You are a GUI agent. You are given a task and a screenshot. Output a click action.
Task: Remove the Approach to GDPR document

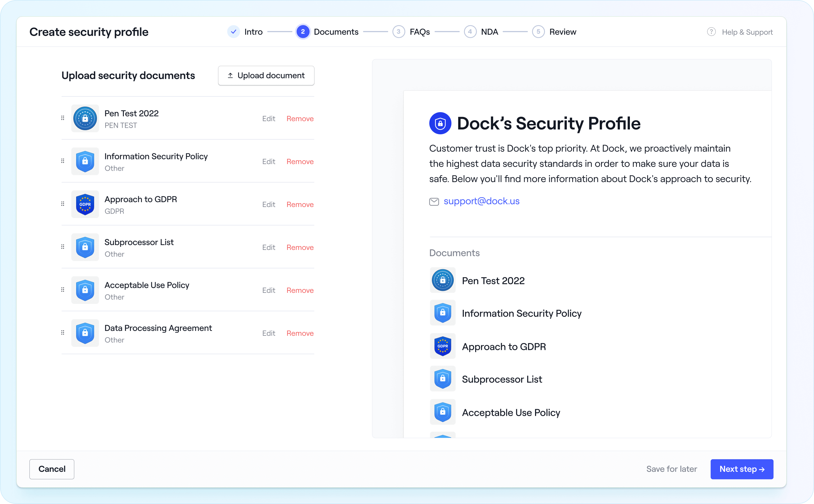[300, 204]
